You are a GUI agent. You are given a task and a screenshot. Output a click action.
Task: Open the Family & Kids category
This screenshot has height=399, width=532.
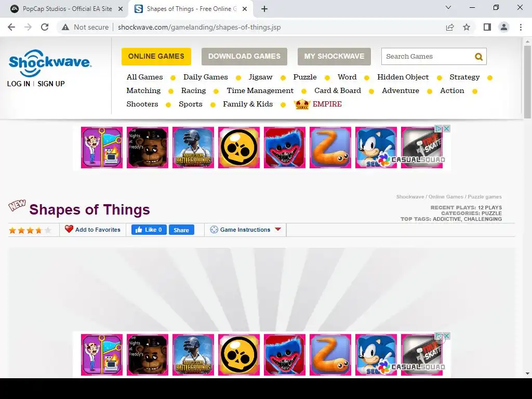pos(248,104)
